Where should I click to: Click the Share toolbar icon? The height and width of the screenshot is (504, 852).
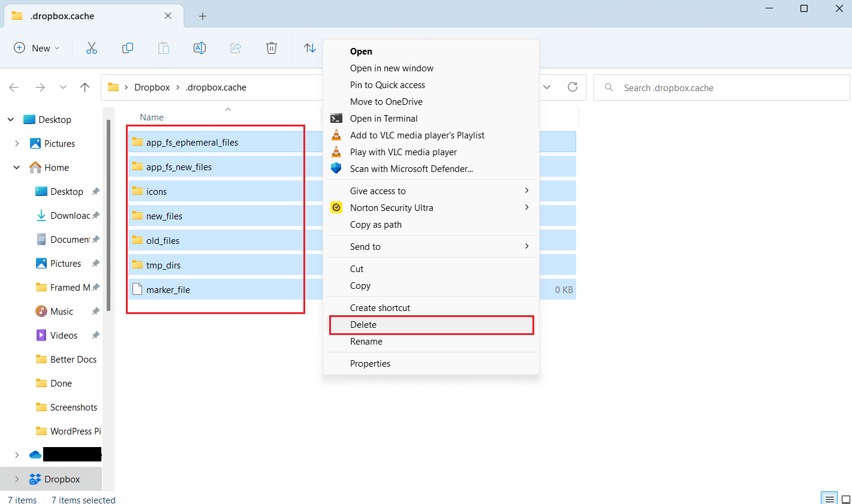236,48
